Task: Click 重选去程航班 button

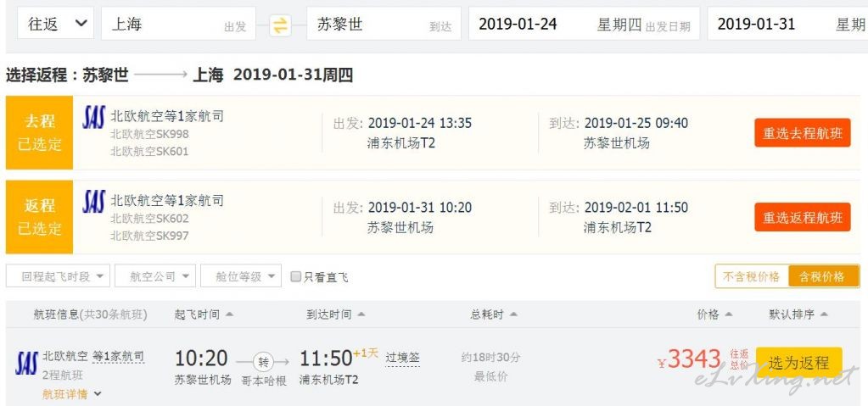Action: point(802,133)
